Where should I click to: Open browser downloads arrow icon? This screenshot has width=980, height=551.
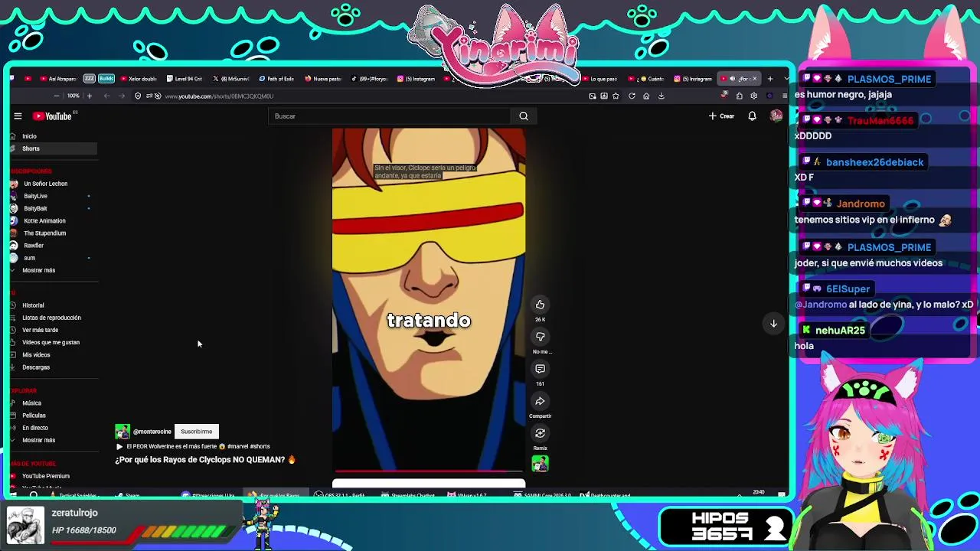(x=661, y=96)
